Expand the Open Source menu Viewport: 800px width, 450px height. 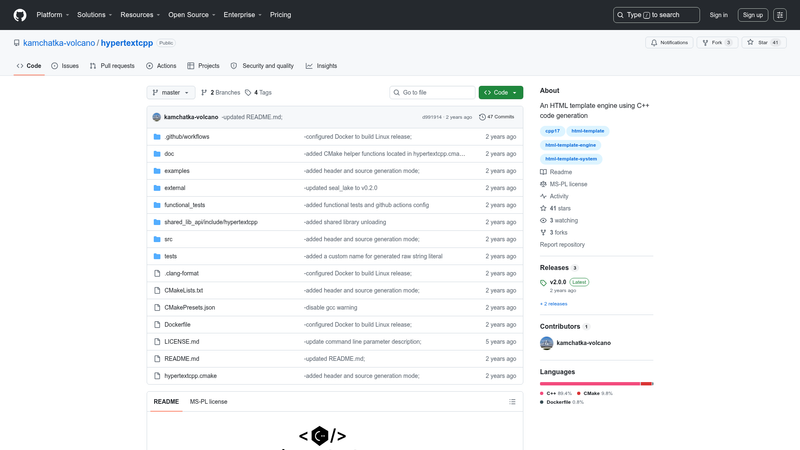pyautogui.click(x=192, y=15)
